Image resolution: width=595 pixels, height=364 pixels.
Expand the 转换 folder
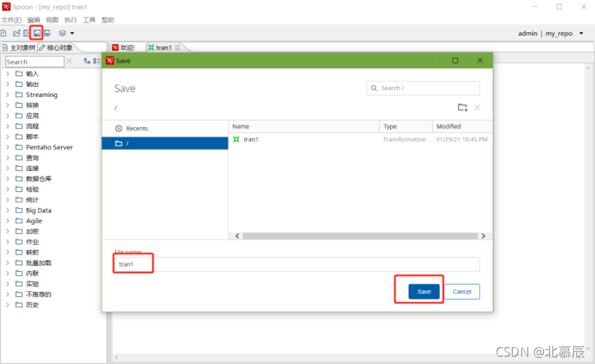tap(7, 105)
